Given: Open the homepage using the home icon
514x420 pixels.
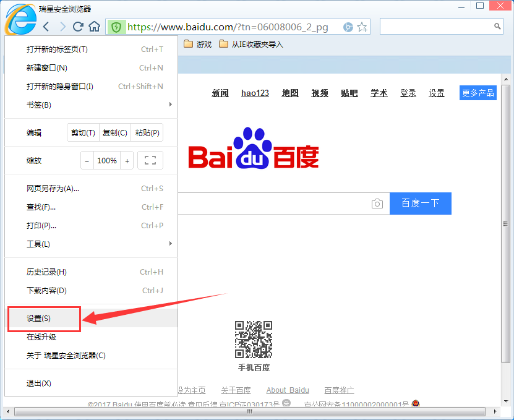Looking at the screenshot, I should (94, 27).
